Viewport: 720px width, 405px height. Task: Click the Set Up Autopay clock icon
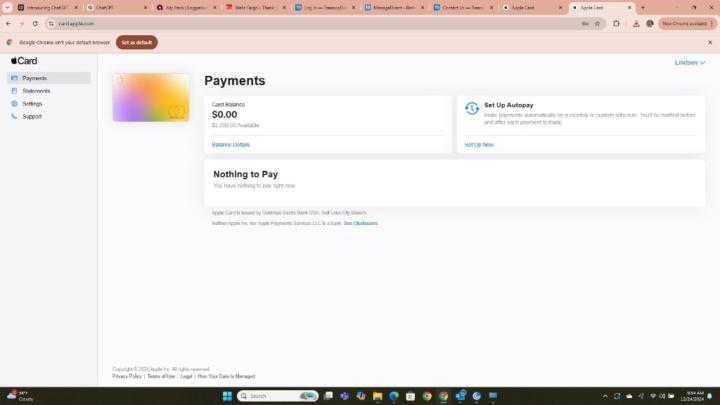(472, 108)
